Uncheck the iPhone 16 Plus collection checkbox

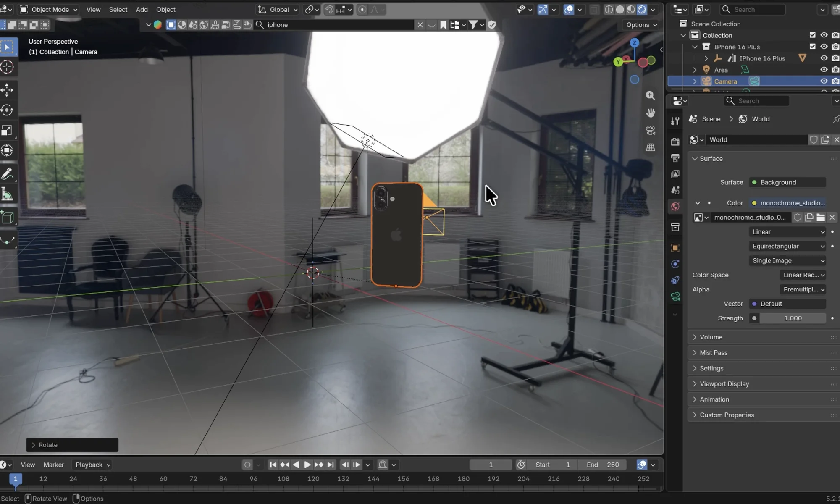click(812, 47)
